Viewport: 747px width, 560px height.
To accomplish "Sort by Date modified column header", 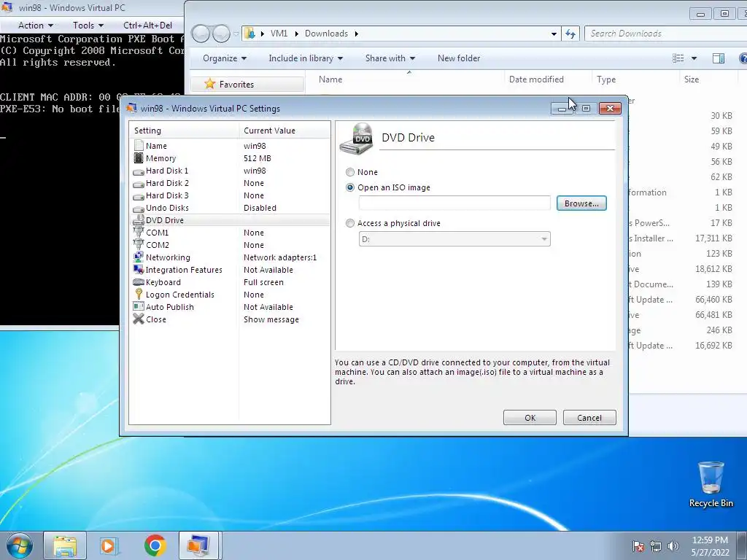I will pos(536,79).
